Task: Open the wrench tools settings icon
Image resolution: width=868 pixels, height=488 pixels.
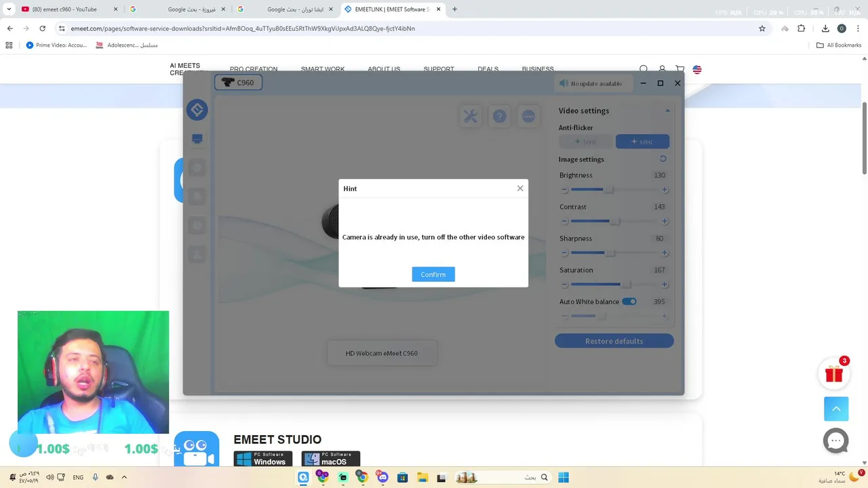Action: pos(471,117)
